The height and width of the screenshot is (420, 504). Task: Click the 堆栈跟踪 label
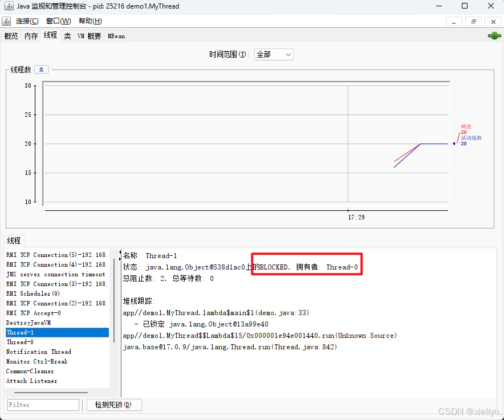pos(139,301)
